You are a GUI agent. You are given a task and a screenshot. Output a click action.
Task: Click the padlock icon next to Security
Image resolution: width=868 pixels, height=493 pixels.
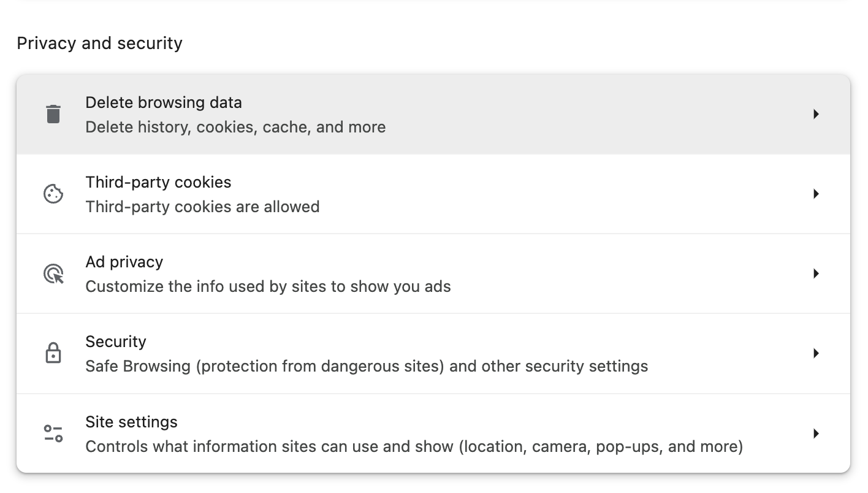click(53, 353)
